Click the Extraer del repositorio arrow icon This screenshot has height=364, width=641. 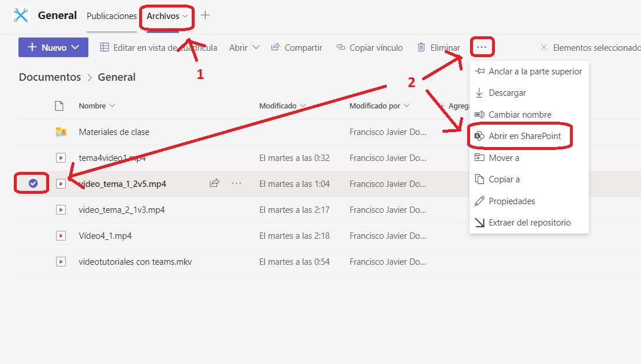pyautogui.click(x=479, y=223)
